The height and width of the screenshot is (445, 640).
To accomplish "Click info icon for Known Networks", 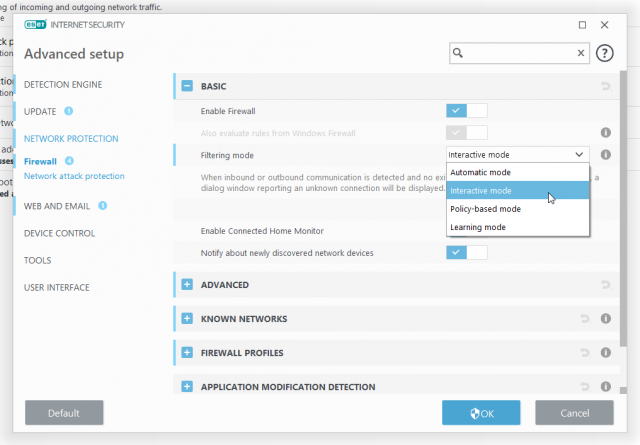I will [x=605, y=319].
